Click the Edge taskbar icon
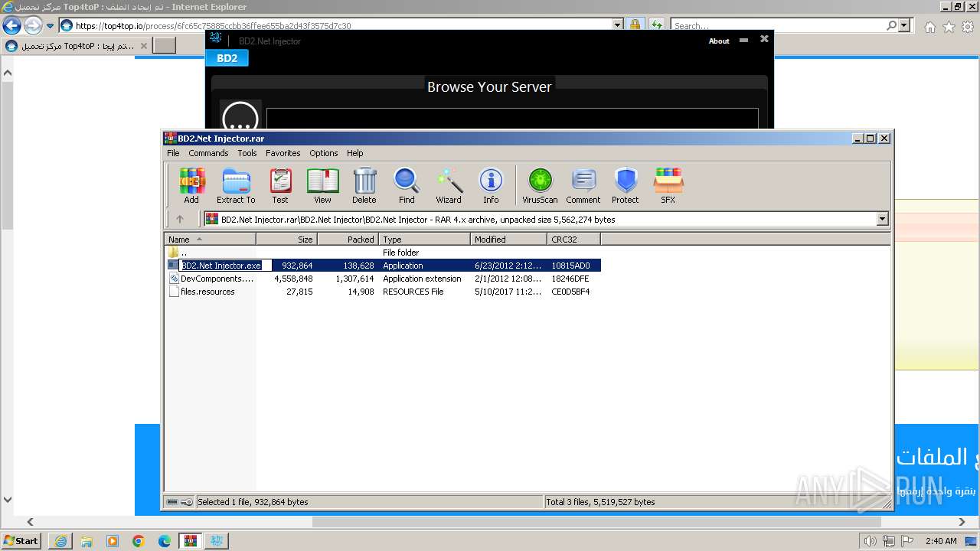 [x=164, y=541]
